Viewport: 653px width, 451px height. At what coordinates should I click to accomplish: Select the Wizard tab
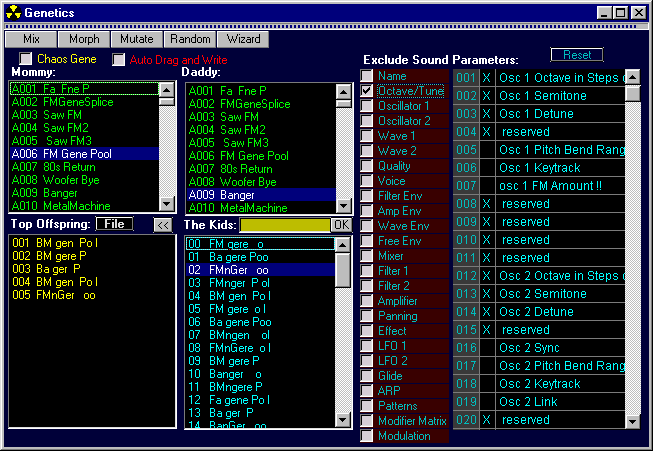(x=243, y=39)
